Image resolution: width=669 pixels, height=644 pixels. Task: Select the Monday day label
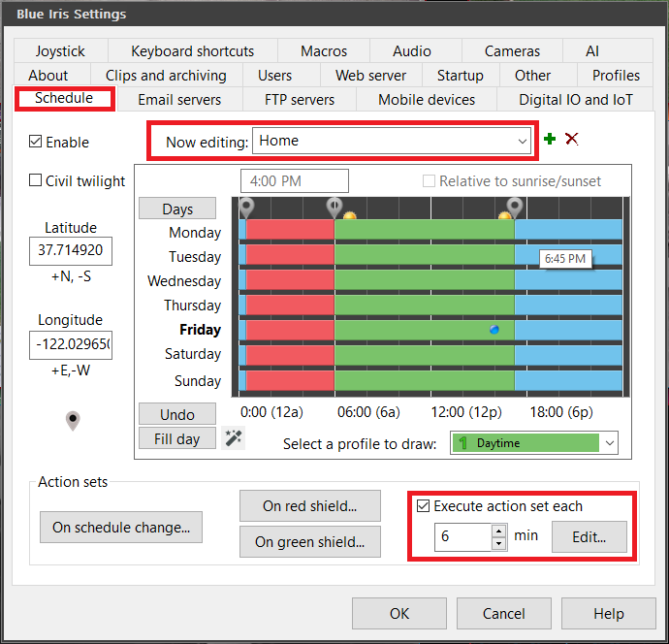tap(195, 233)
